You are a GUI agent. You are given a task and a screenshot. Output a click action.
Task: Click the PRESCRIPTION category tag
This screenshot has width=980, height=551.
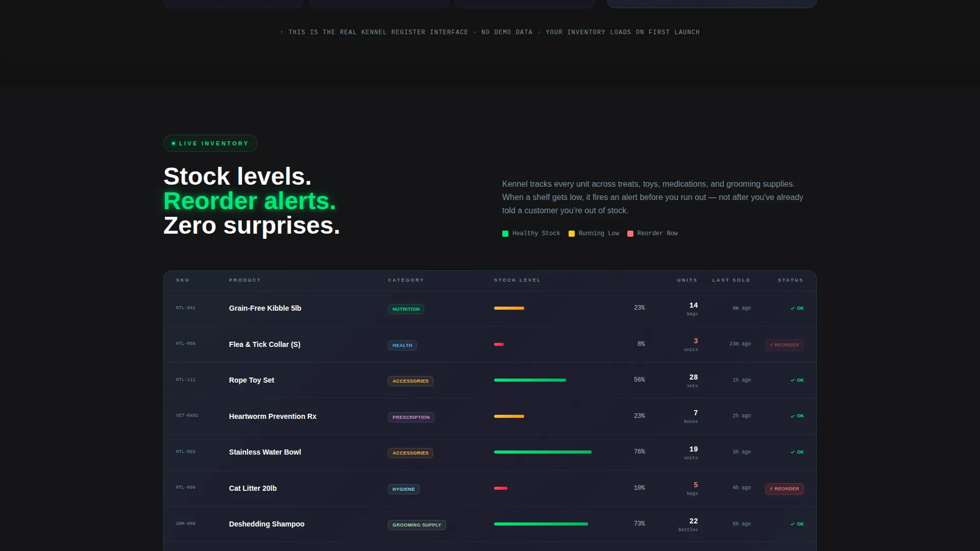click(411, 417)
